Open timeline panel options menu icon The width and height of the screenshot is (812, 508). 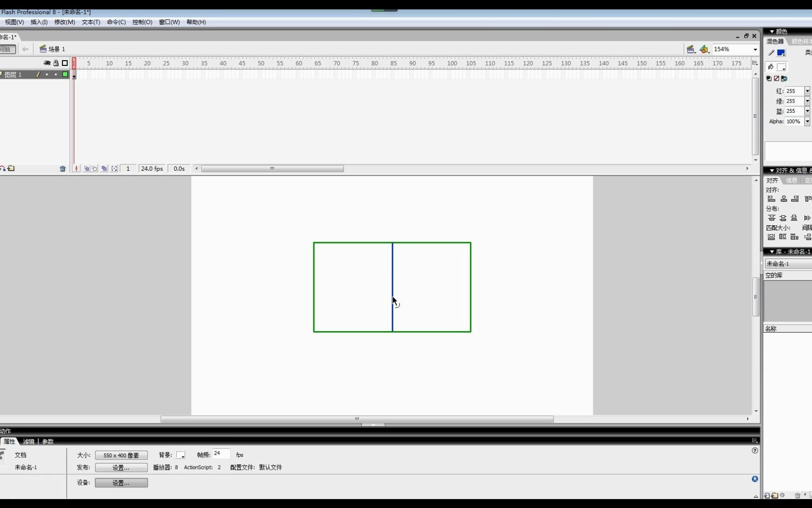(x=755, y=63)
